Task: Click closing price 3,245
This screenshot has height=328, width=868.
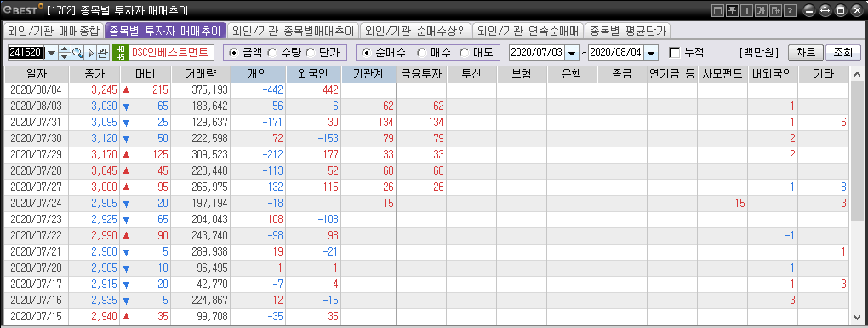Action: click(104, 91)
